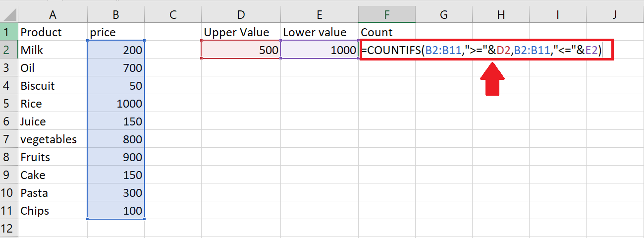
Task: Click the 'Cake' cell
Action: point(53,175)
